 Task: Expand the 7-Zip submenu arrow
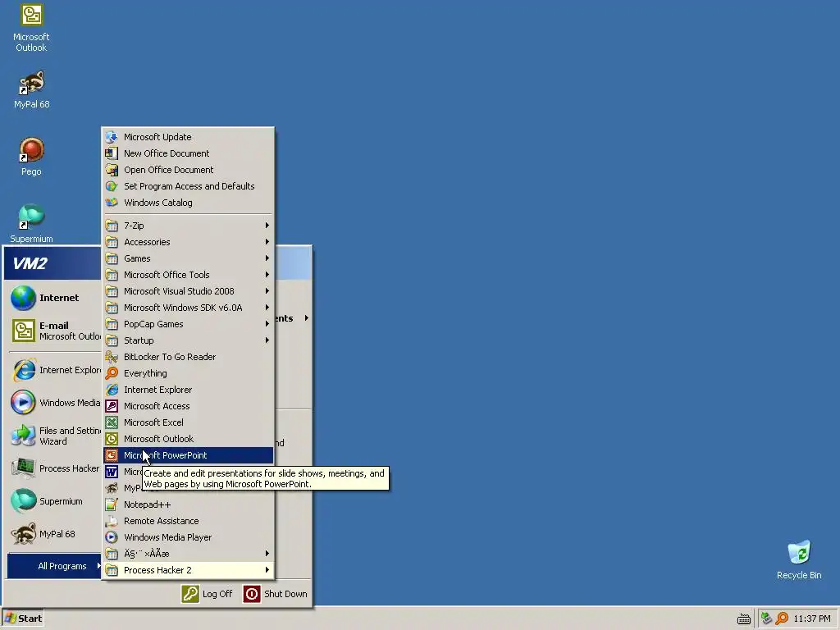pos(267,226)
